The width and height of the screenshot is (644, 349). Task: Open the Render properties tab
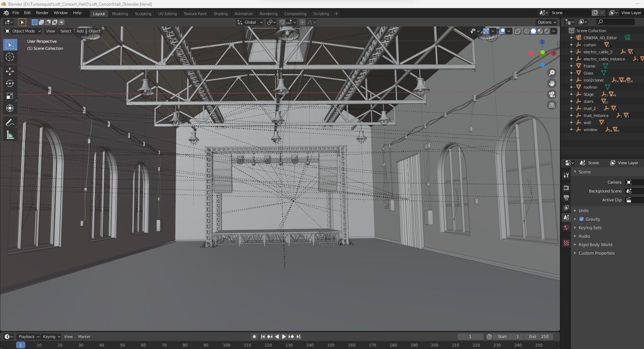pos(566,188)
